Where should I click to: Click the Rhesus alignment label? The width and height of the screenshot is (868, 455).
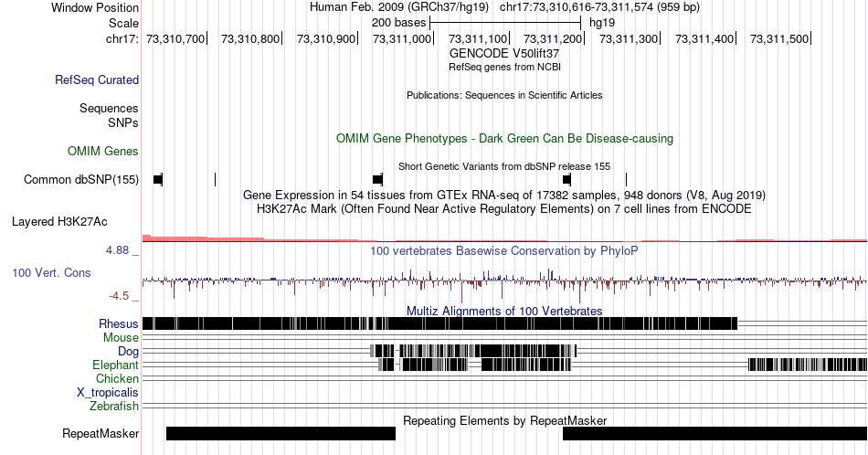click(119, 323)
